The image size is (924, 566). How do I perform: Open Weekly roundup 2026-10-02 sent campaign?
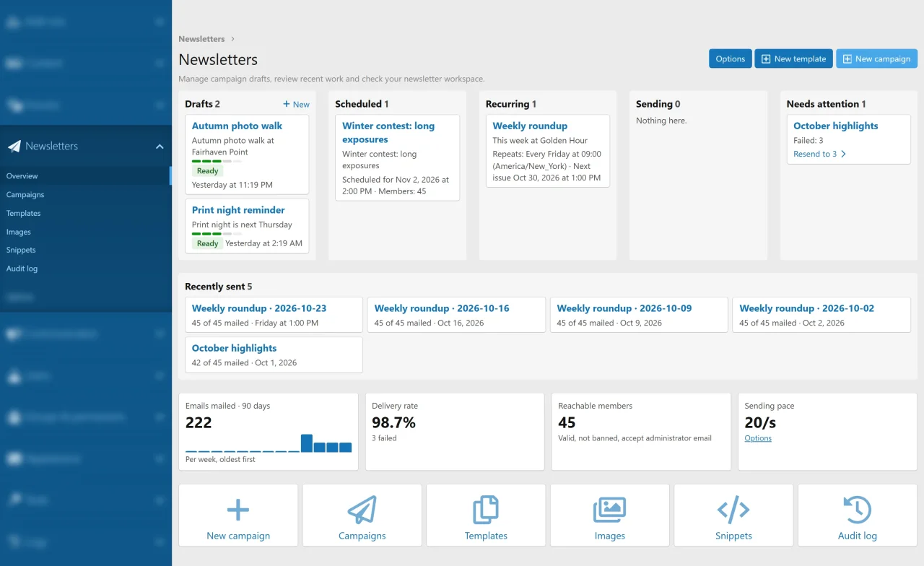point(807,308)
